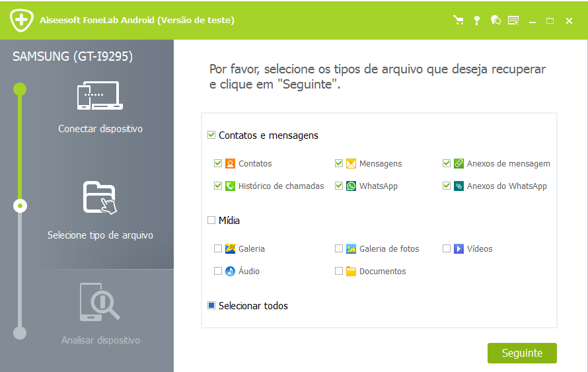
Task: Click the shopping cart icon in title bar
Action: pos(459,20)
